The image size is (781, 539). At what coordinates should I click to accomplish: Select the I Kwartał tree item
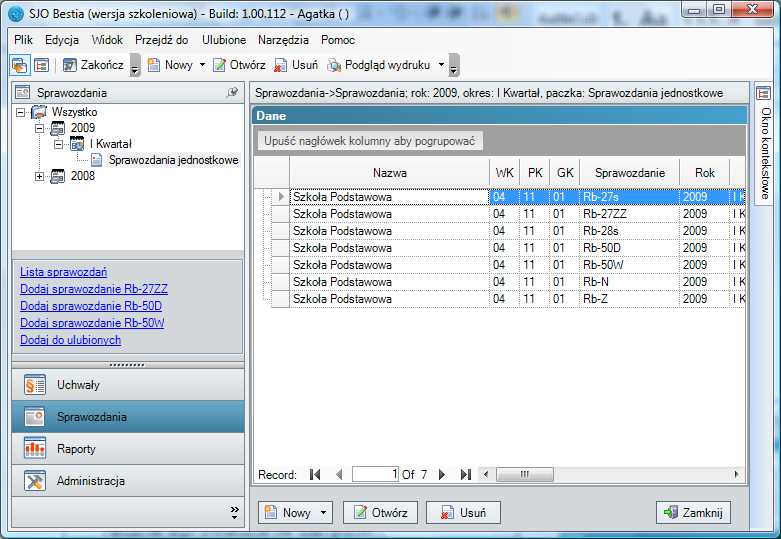point(111,144)
